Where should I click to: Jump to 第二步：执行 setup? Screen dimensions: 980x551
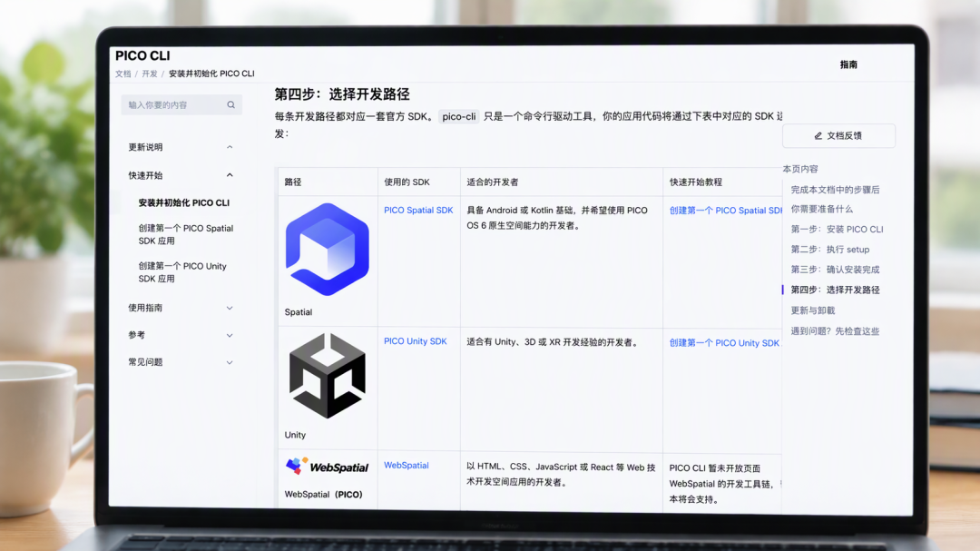coord(830,250)
